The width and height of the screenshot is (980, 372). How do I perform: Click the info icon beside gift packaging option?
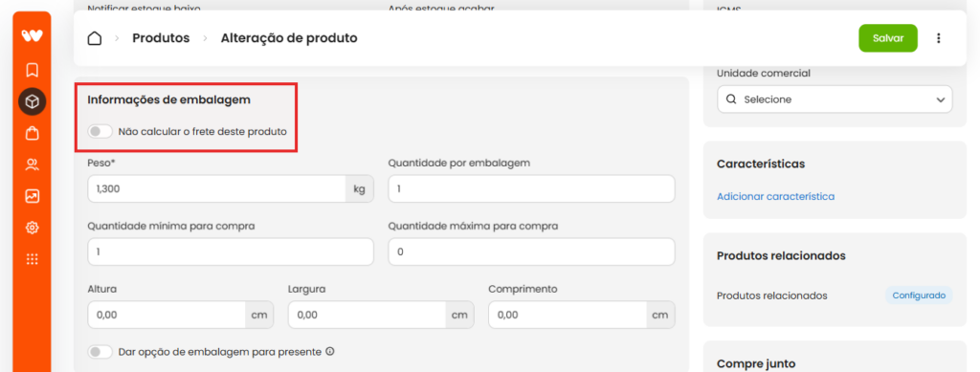[330, 351]
